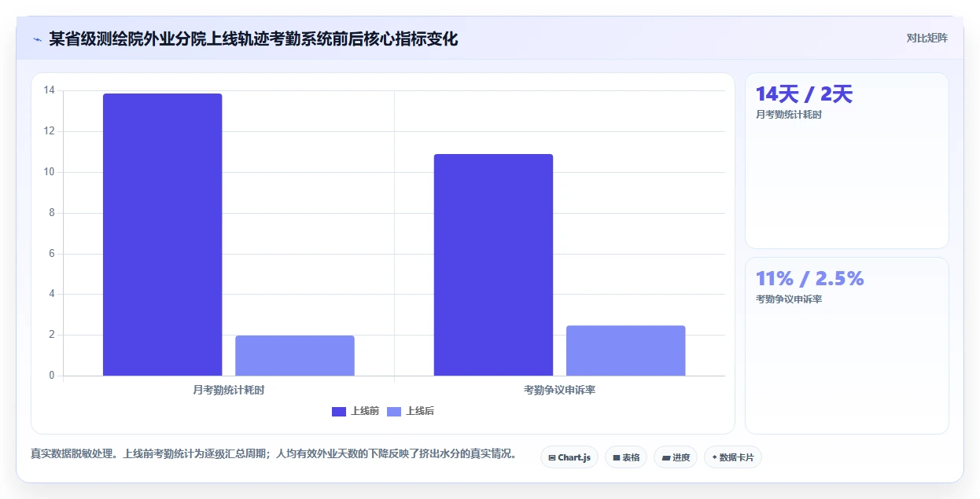The width and height of the screenshot is (980, 499).
Task: Click the 上线后 bar for 考勤争议申诉率
Action: point(626,350)
